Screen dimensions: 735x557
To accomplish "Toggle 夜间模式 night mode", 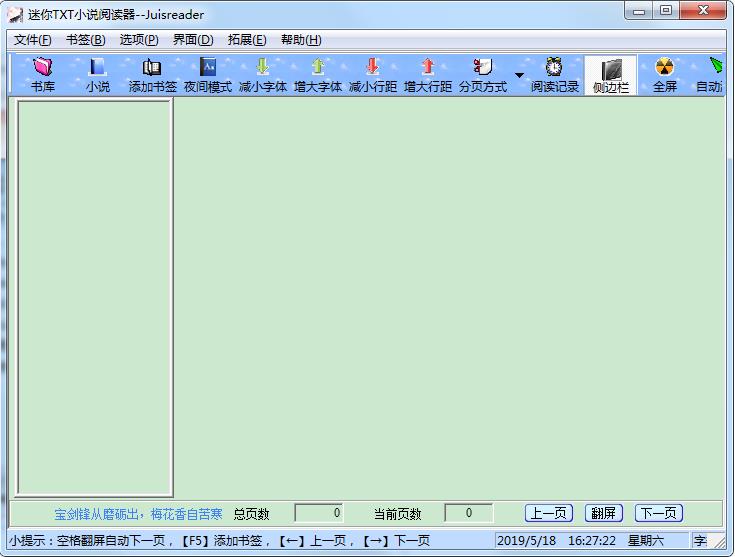I will coord(207,75).
